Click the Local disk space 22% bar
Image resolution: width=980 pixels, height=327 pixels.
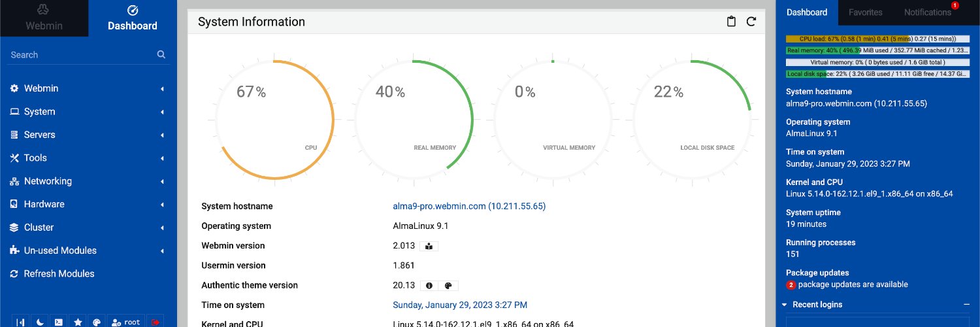pos(877,74)
